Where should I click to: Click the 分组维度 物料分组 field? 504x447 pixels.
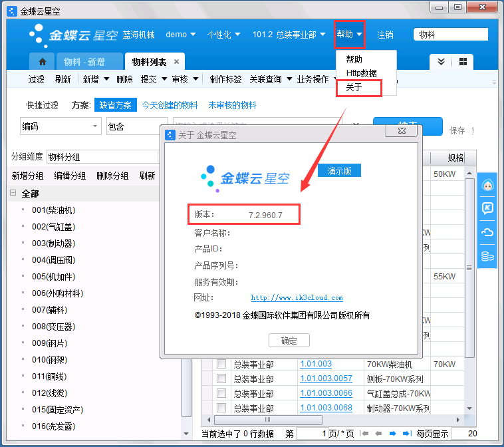click(x=102, y=157)
